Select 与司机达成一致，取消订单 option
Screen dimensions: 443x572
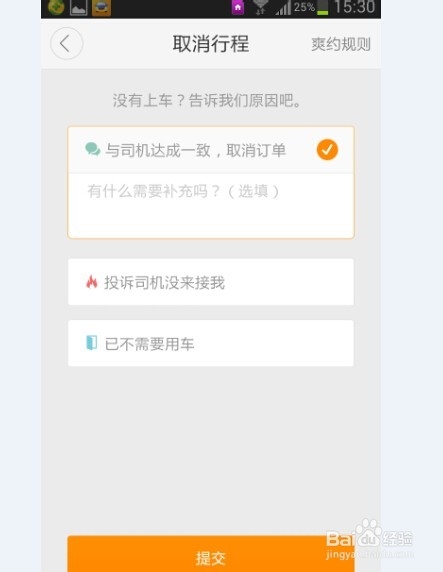211,150
